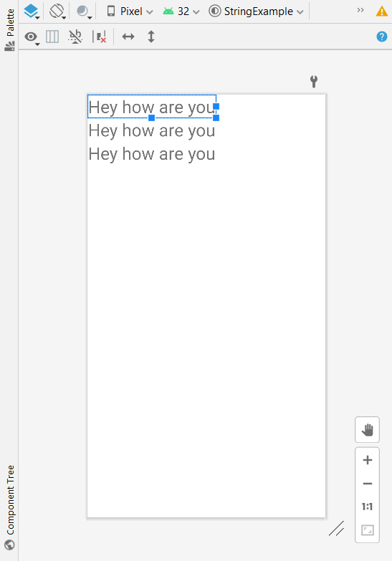Viewport: 392px width, 561px height.
Task: Toggle horizontal width expand arrow
Action: click(x=128, y=37)
